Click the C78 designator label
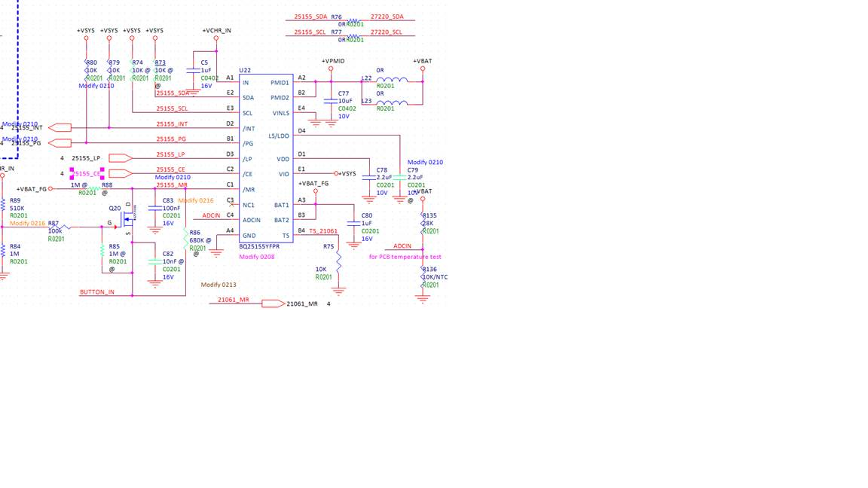 (x=382, y=170)
